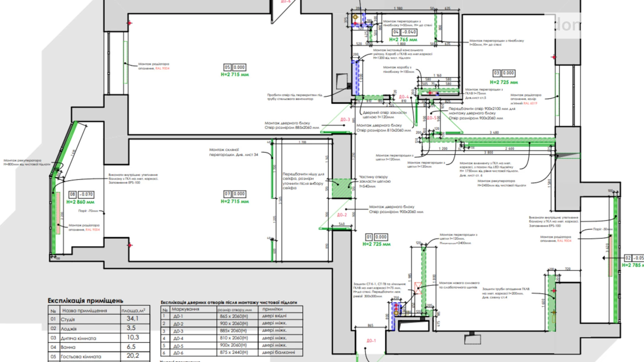
Task: Click the 'H=2 715 мм' label under tag 07
Action: coord(235,202)
